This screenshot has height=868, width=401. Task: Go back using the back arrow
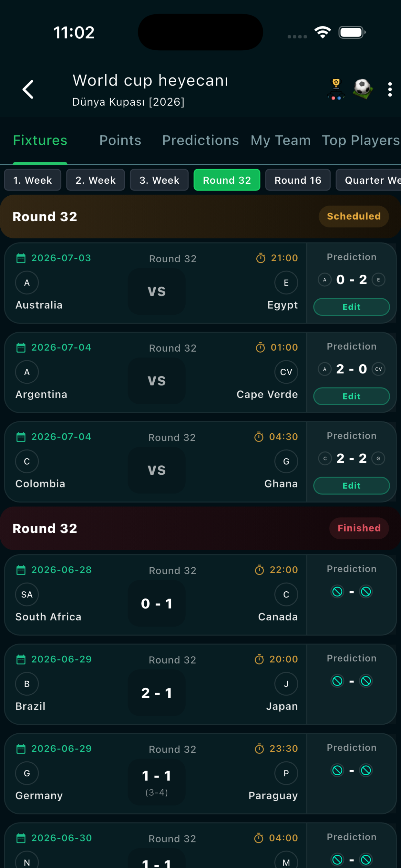pos(28,89)
